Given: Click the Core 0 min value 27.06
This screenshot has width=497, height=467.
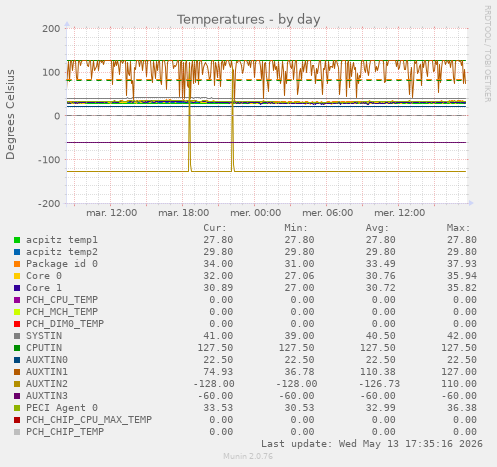Looking at the screenshot, I should click(x=299, y=276).
